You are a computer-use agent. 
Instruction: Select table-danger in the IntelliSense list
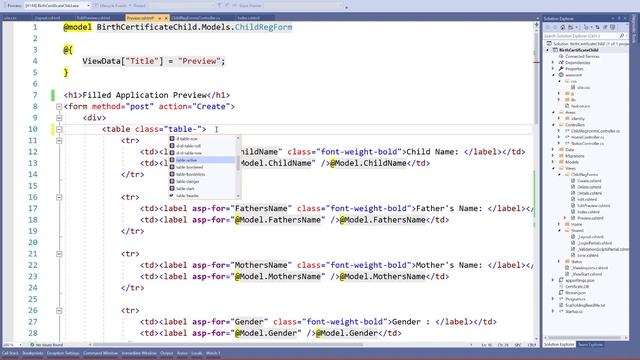coord(202,182)
